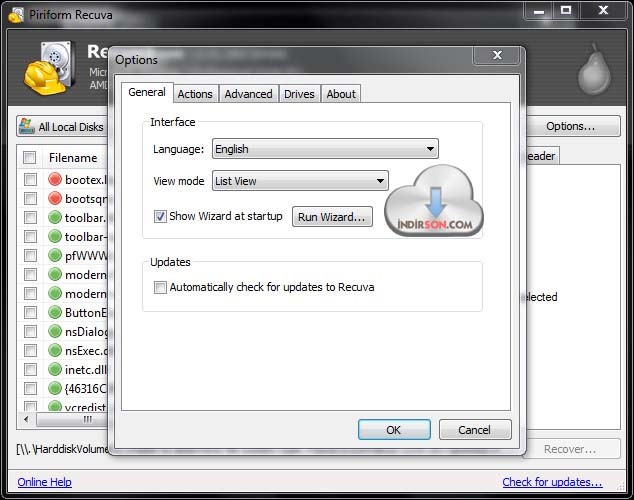Check the box for the pfWWW file
The width and height of the screenshot is (634, 500).
pos(30,255)
